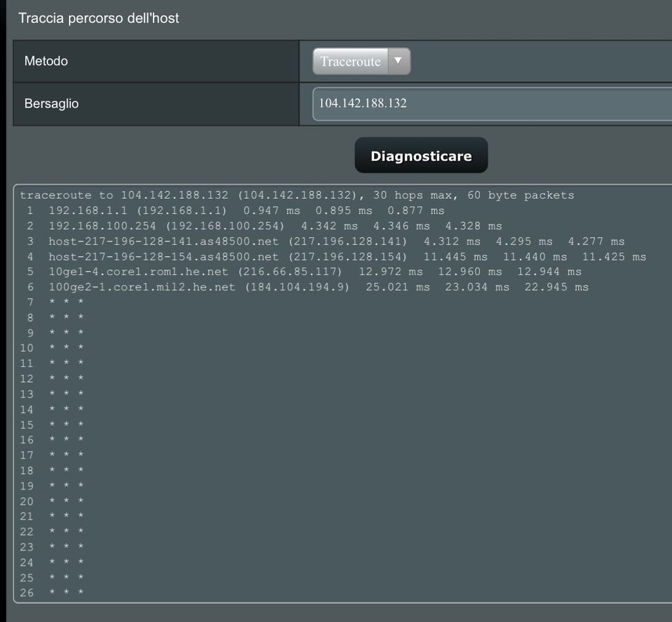The image size is (672, 622).
Task: Click IP address (184.104.194.9) in output
Action: tap(297, 287)
